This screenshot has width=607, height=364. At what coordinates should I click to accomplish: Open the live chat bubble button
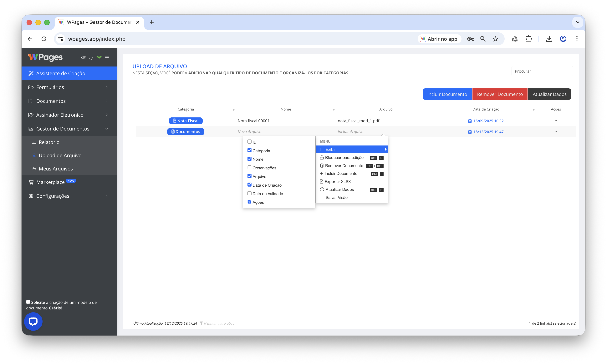pos(33,321)
